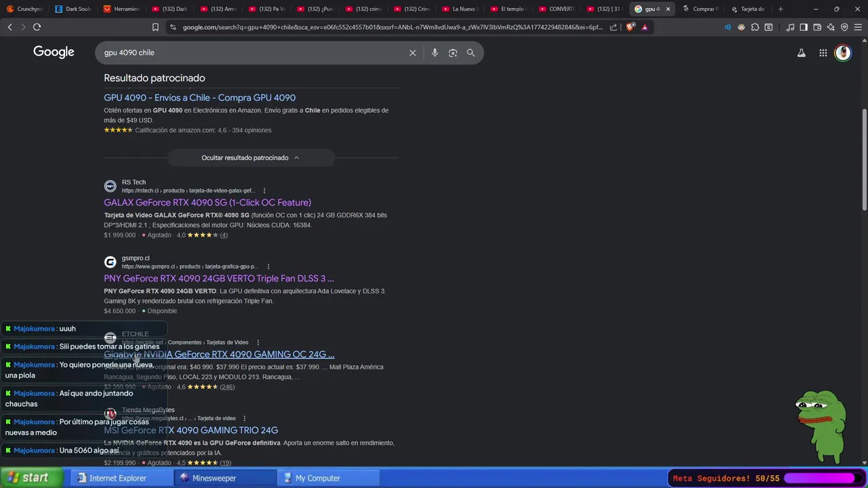Open Gigabyte NVIDIA GeForce RTX 4090 GAMING OC result
Viewport: 868px width, 488px height.
(x=219, y=354)
